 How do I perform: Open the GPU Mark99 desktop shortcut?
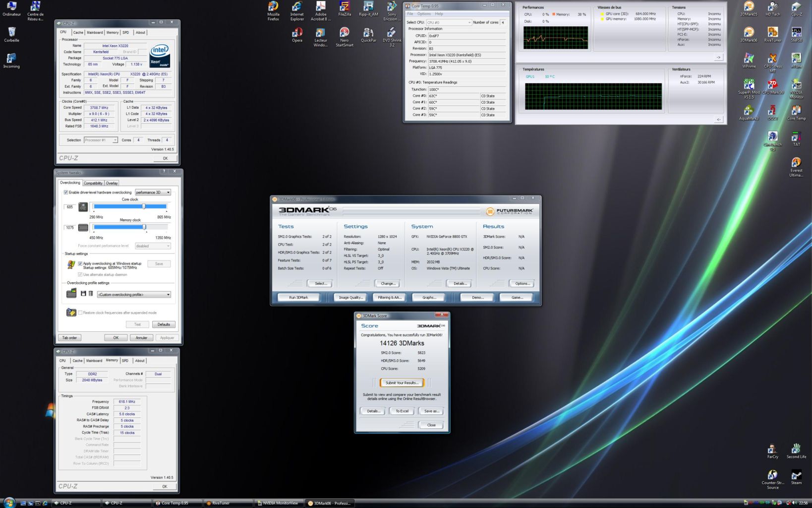[772, 87]
